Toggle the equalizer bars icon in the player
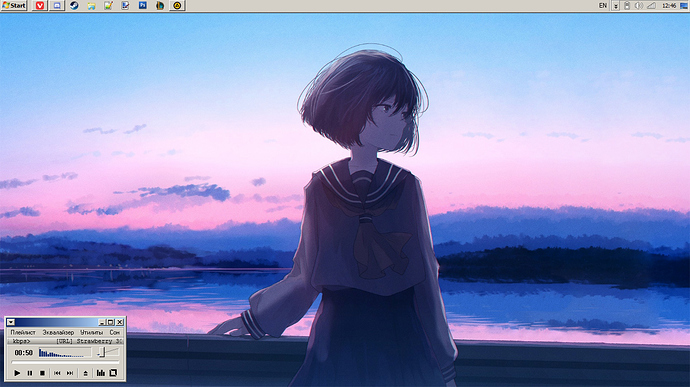The width and height of the screenshot is (690, 387). coord(101,373)
